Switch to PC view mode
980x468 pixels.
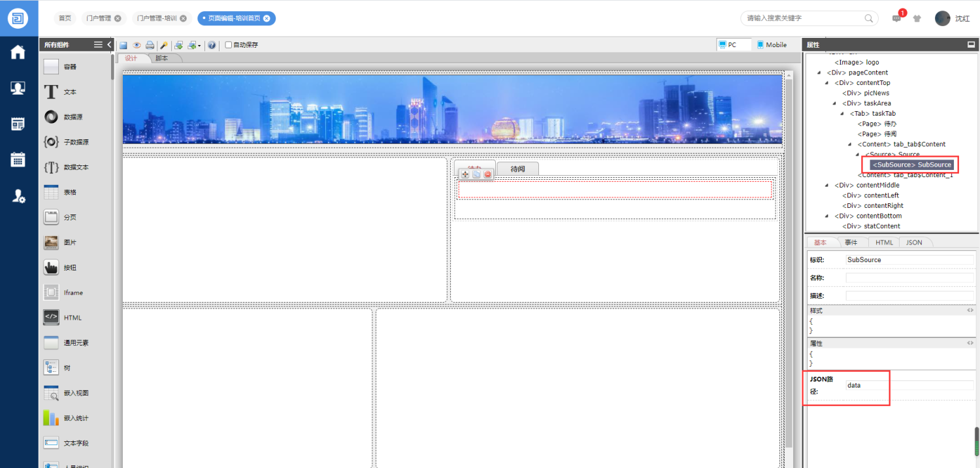pos(734,45)
